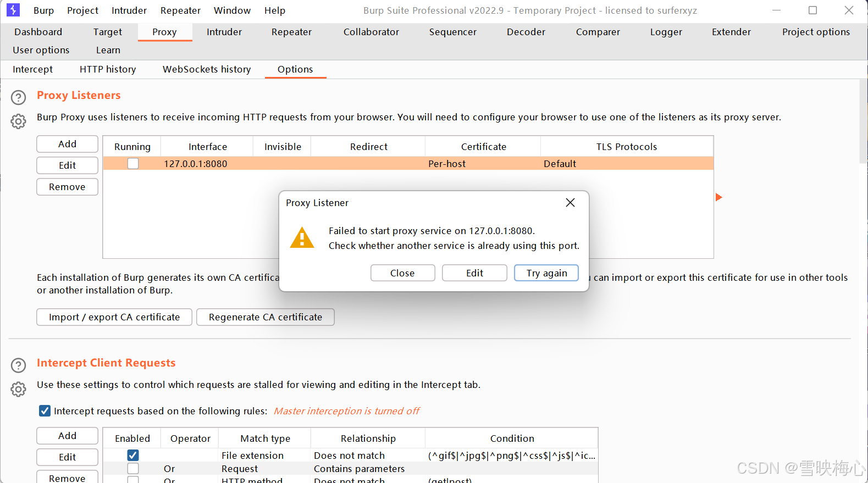The image size is (868, 483).
Task: Open the Comparer tab
Action: pos(598,32)
